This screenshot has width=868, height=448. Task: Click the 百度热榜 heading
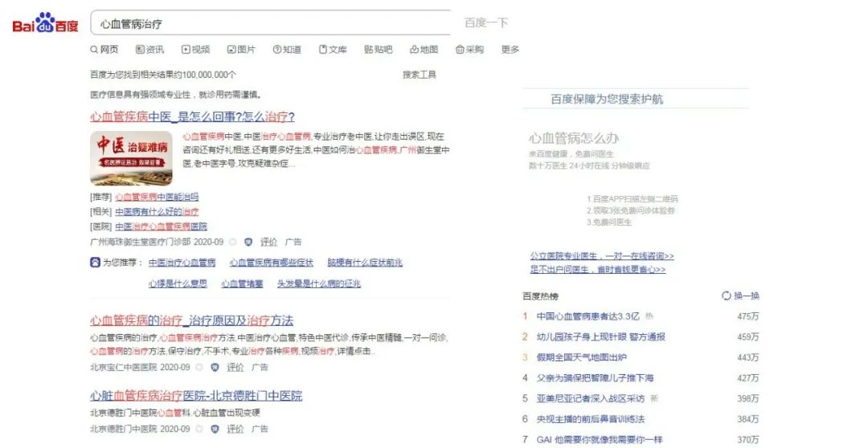[x=540, y=296]
